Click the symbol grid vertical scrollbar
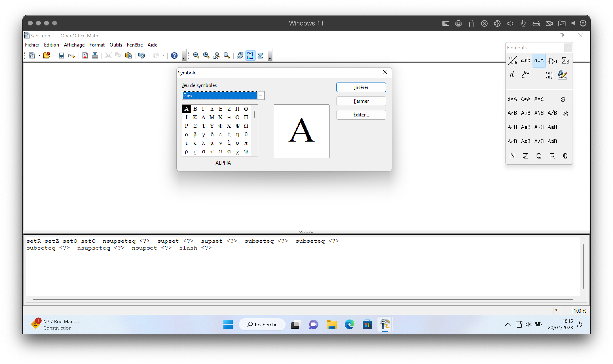The image size is (613, 364). coord(254,130)
